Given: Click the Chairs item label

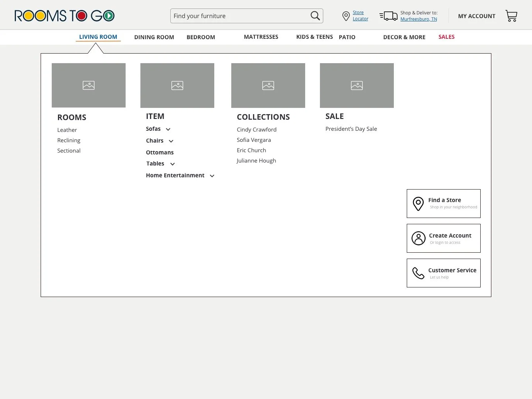Looking at the screenshot, I should tap(155, 141).
